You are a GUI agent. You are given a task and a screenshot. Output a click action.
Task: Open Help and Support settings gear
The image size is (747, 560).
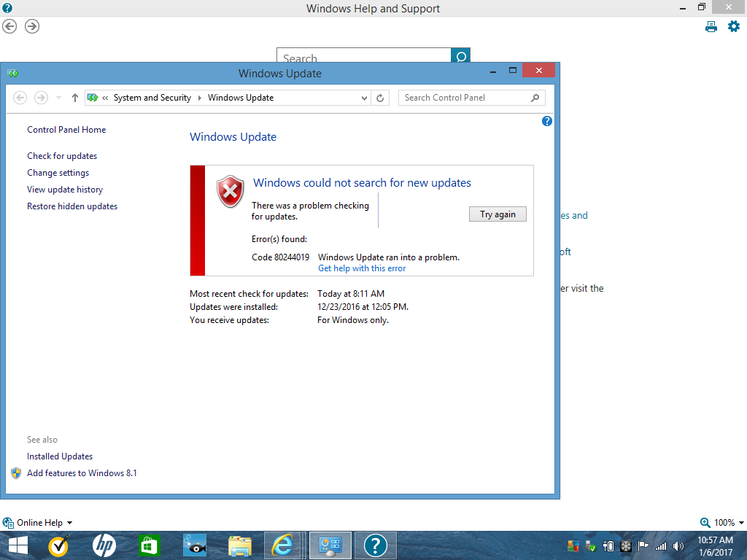tap(734, 27)
